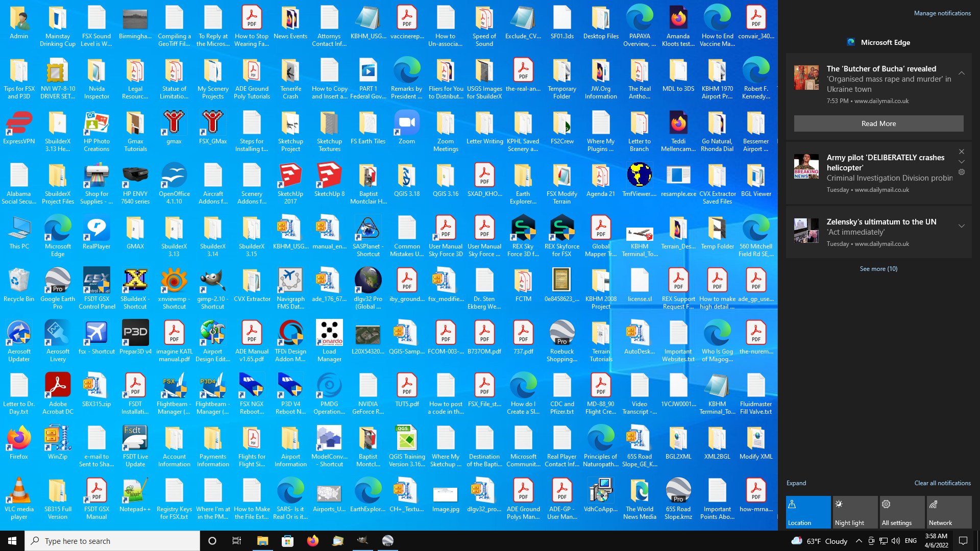Viewport: 980px width, 551px height.
Task: Click Expand quick actions link
Action: coord(796,483)
